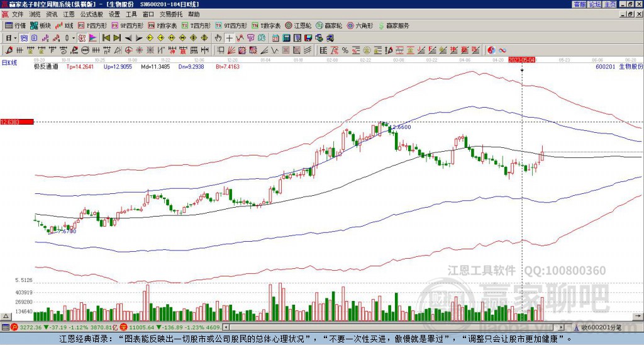Click the 日K线 label above the chart
This screenshot has height=345, width=644.
click(9, 62)
